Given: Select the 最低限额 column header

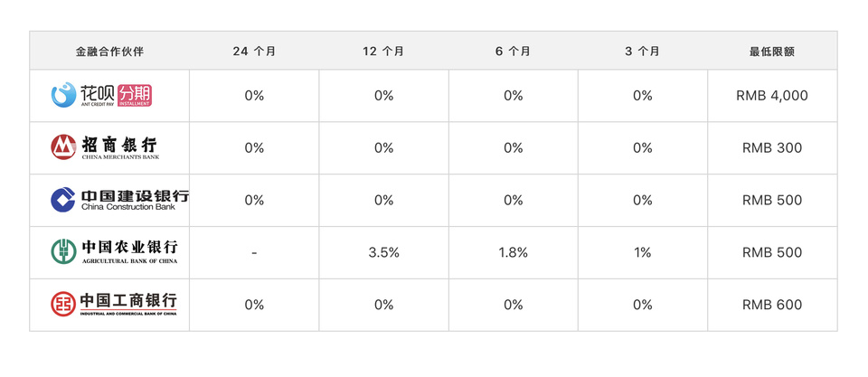Looking at the screenshot, I should click(x=771, y=52).
